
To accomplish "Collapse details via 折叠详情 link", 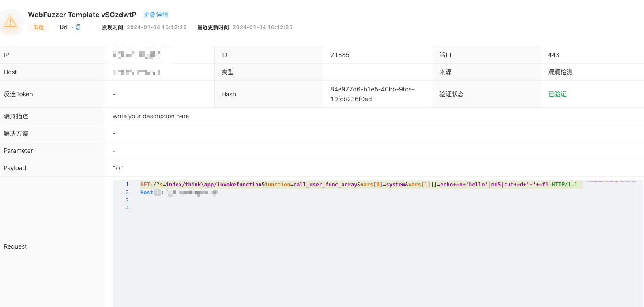I will (156, 15).
